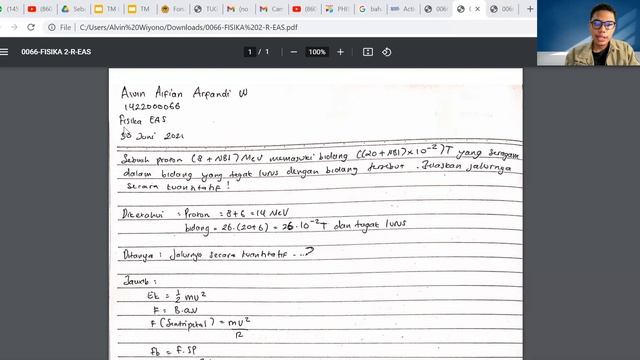Click handwritten name 'Alvin Alfian Arpandi W'
640x360 pixels.
[x=184, y=93]
